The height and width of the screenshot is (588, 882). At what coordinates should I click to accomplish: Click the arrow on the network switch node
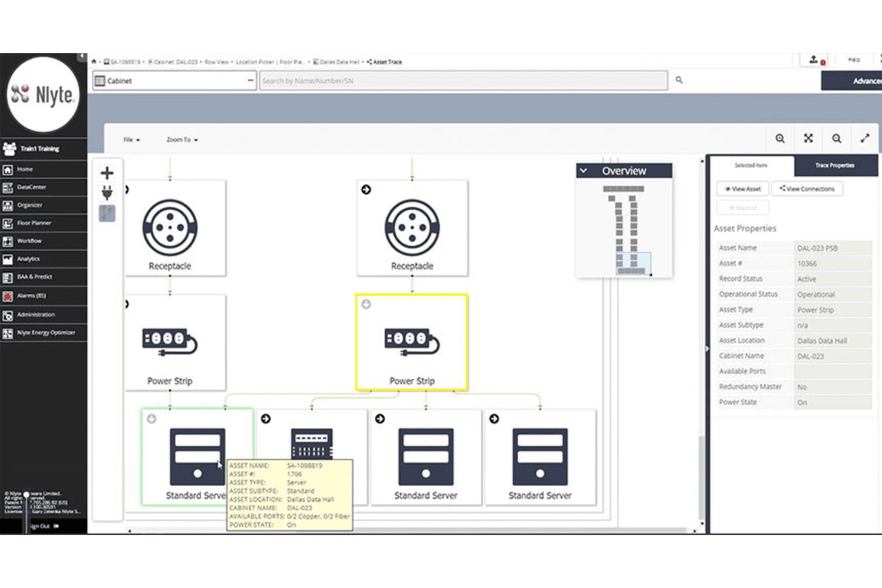coord(266,419)
